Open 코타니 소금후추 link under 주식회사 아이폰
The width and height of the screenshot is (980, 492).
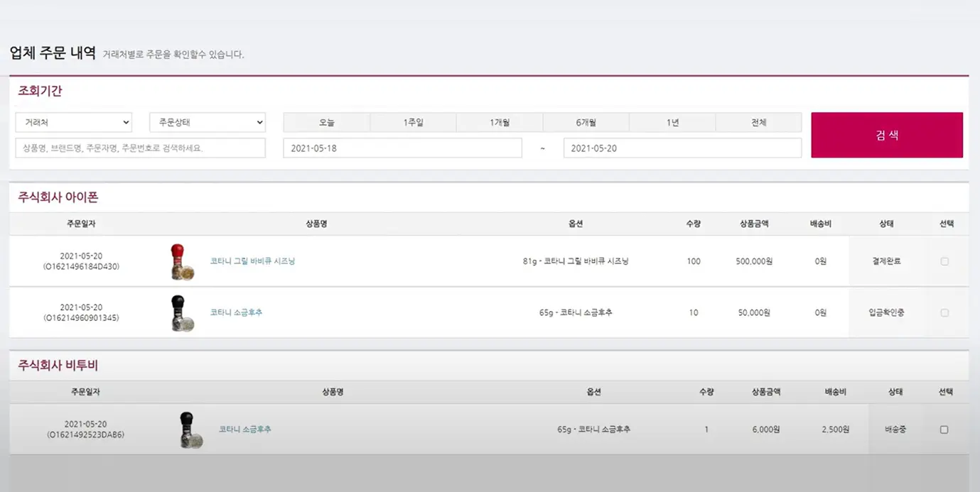pyautogui.click(x=236, y=312)
